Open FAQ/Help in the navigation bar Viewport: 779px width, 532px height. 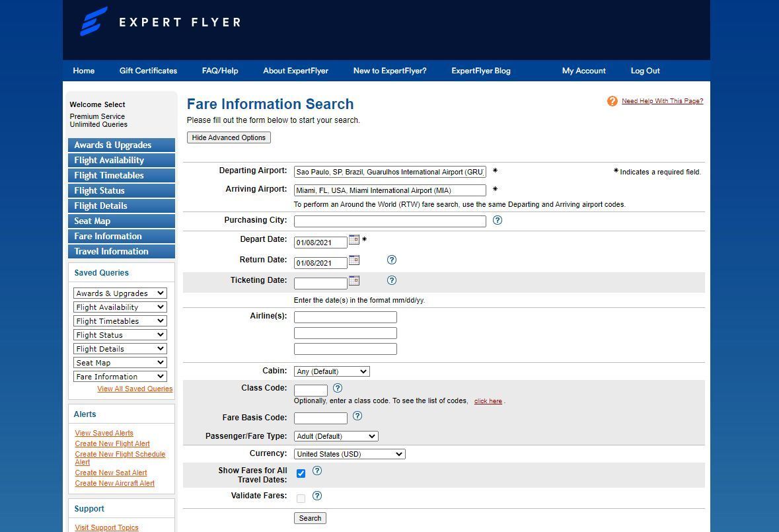tap(220, 71)
